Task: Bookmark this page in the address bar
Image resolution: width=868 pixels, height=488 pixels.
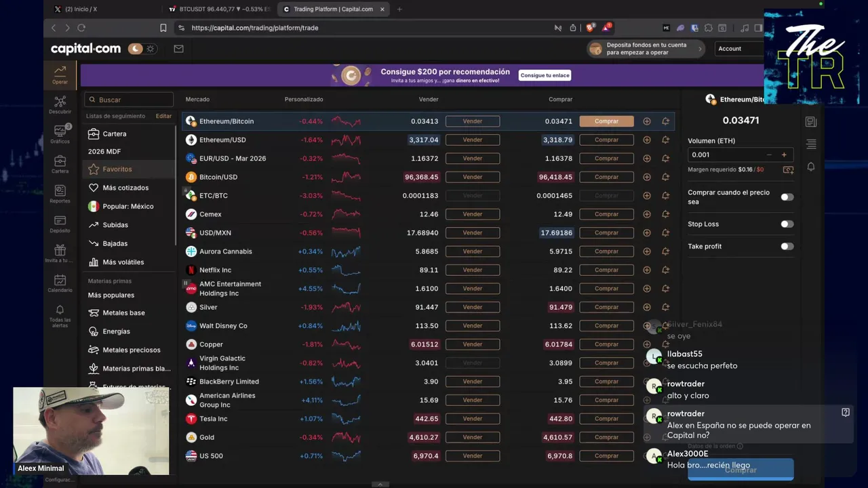Action: tap(163, 28)
